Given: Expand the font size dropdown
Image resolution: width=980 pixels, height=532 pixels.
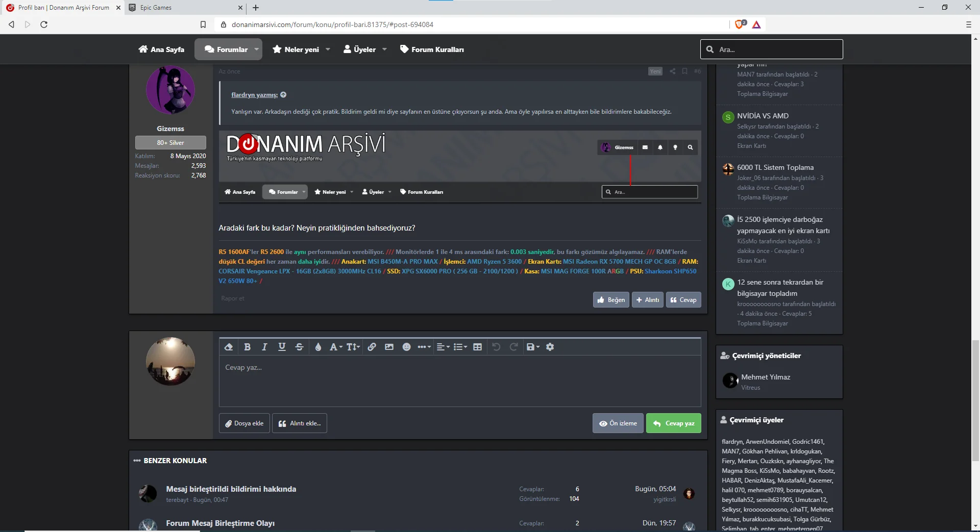Looking at the screenshot, I should tap(353, 347).
